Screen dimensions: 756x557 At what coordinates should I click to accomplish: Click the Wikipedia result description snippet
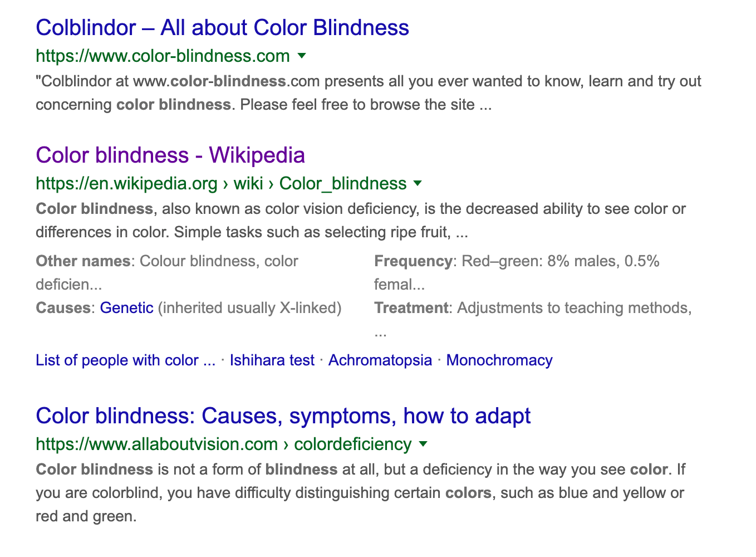tap(361, 220)
